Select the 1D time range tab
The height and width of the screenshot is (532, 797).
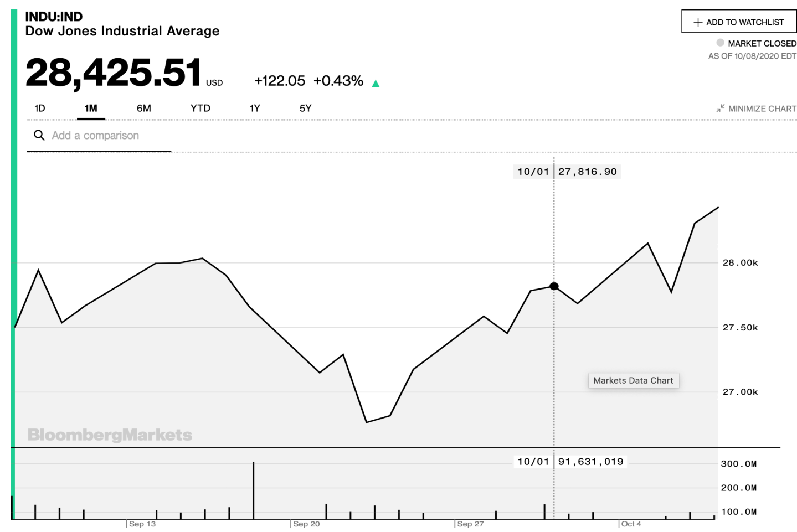tap(40, 109)
